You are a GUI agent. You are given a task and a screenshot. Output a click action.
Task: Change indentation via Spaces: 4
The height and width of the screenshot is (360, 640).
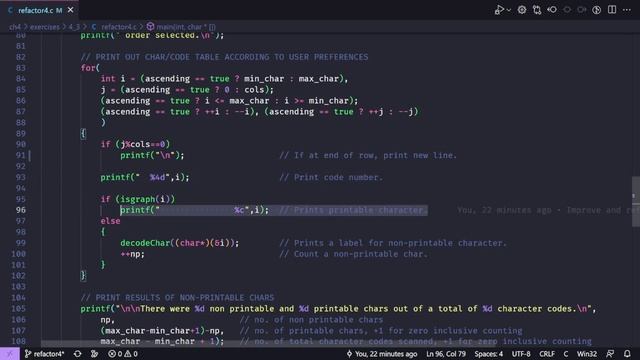(x=488, y=354)
